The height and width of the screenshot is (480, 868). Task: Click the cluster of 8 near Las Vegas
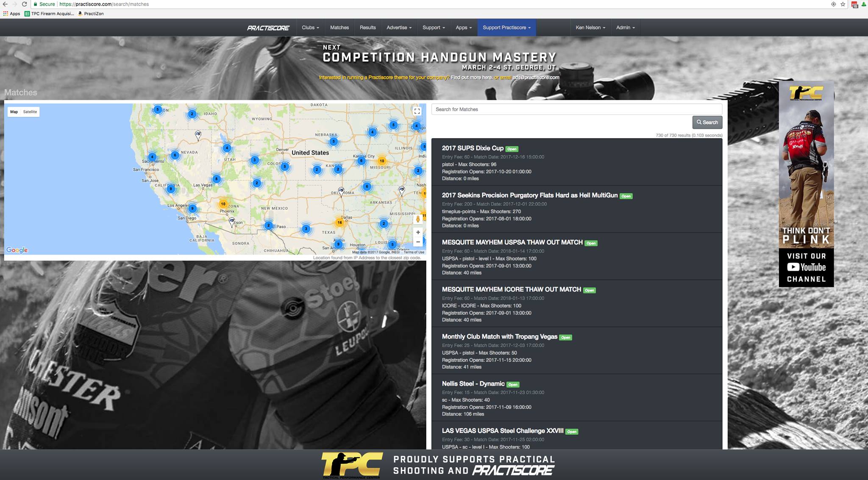[x=216, y=179]
